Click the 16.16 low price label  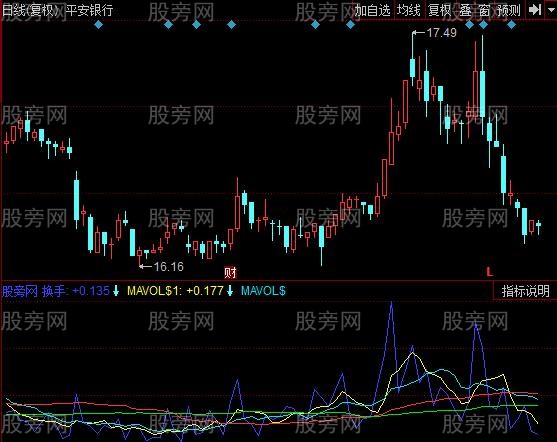point(169,266)
